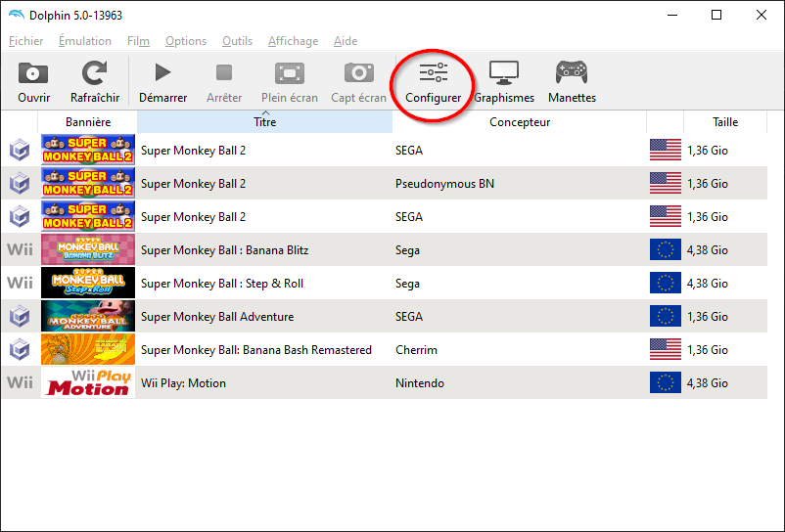This screenshot has width=785, height=532.
Task: Open the Fichier menu
Action: [x=26, y=41]
